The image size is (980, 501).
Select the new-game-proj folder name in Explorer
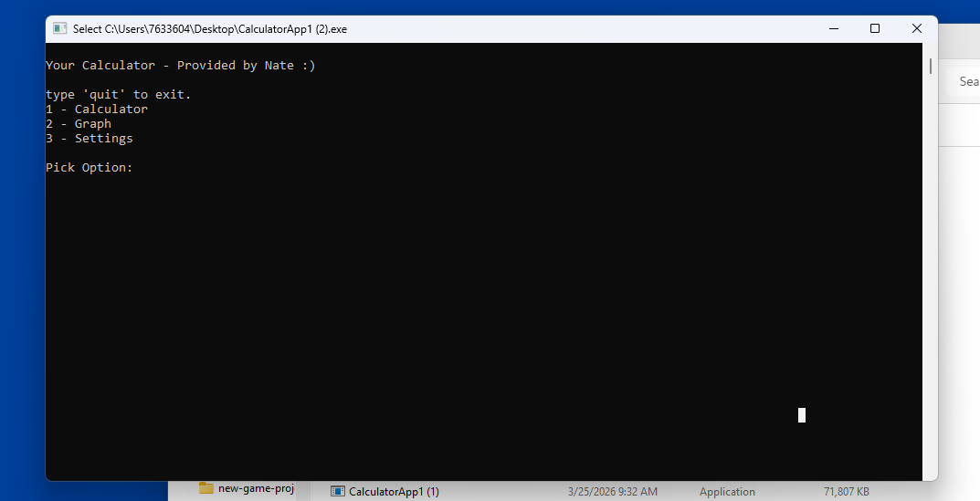[257, 488]
